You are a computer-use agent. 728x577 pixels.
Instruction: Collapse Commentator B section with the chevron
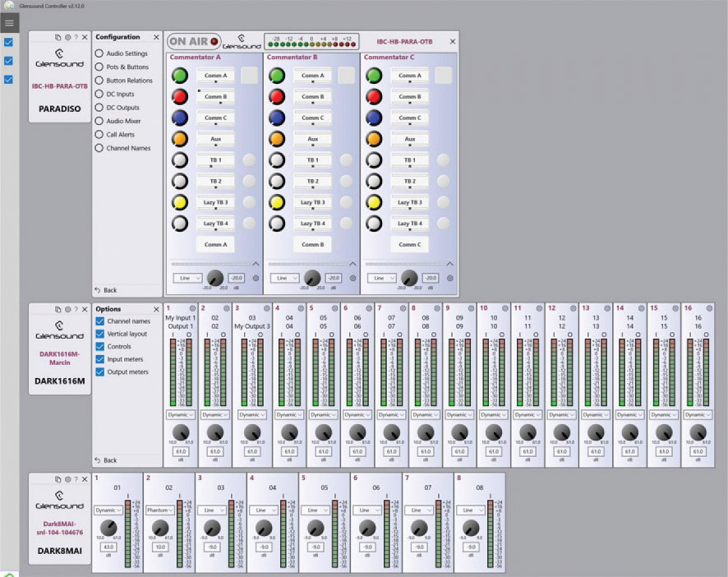[353, 264]
